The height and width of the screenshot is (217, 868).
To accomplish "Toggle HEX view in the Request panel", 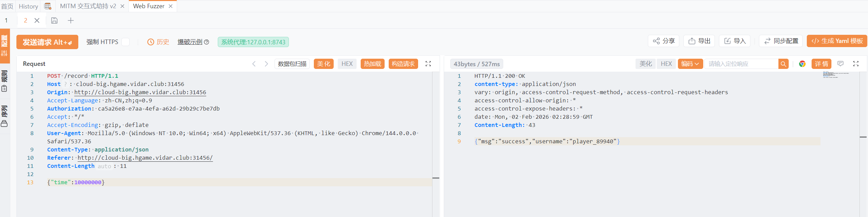I will 347,64.
